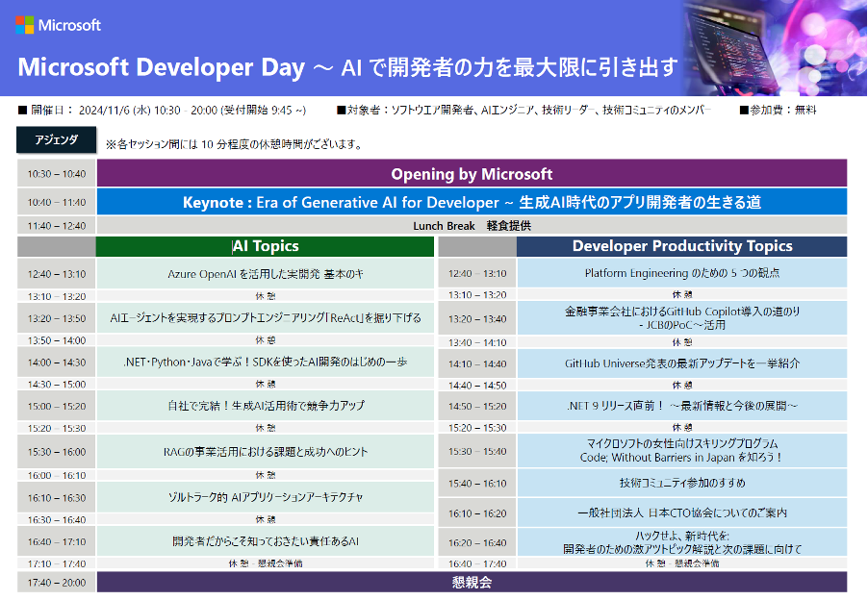Click the 対象者 audience description text
The width and height of the screenshot is (868, 600).
coord(523,111)
